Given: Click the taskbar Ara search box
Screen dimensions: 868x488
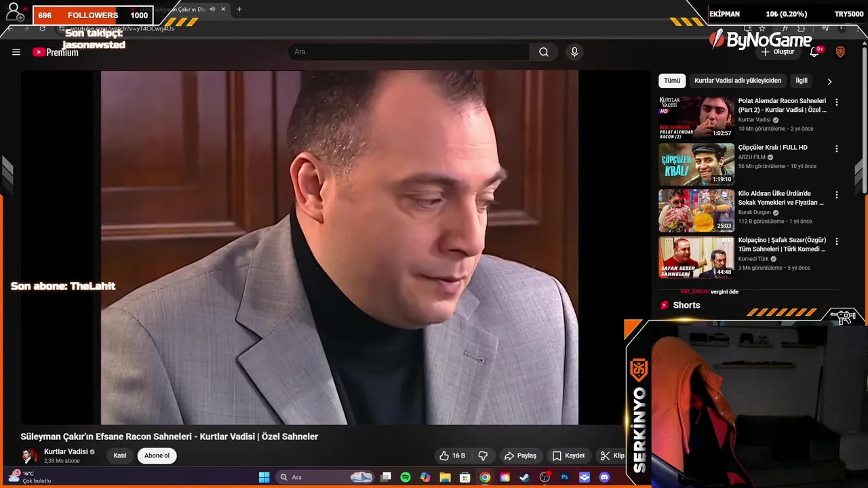Looking at the screenshot, I should pos(325,477).
